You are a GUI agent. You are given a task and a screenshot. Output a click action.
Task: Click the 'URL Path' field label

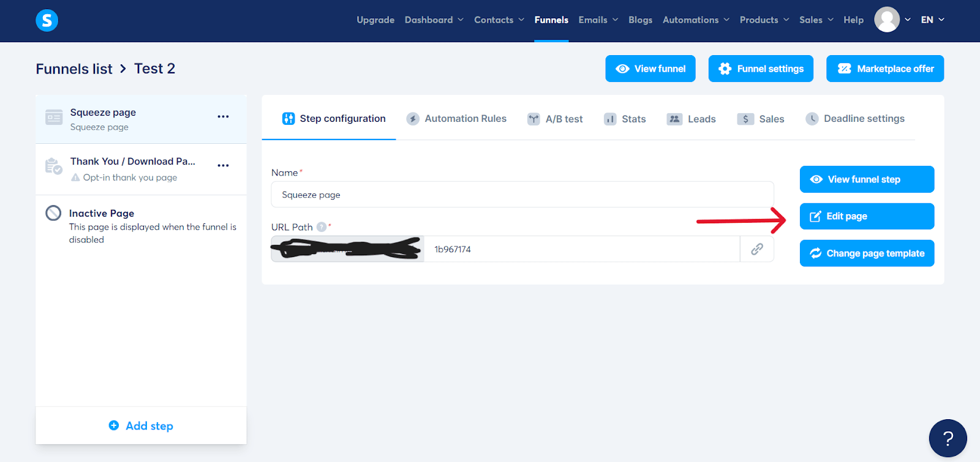(292, 227)
